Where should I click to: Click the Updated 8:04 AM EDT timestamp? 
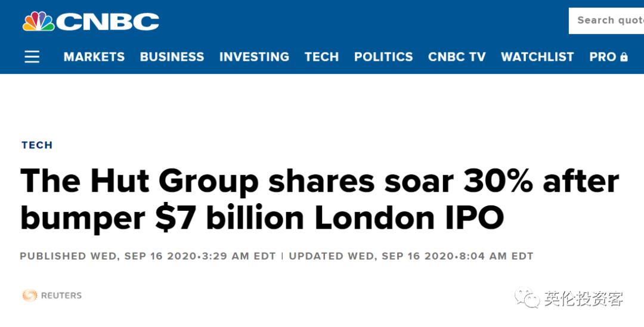pos(411,256)
